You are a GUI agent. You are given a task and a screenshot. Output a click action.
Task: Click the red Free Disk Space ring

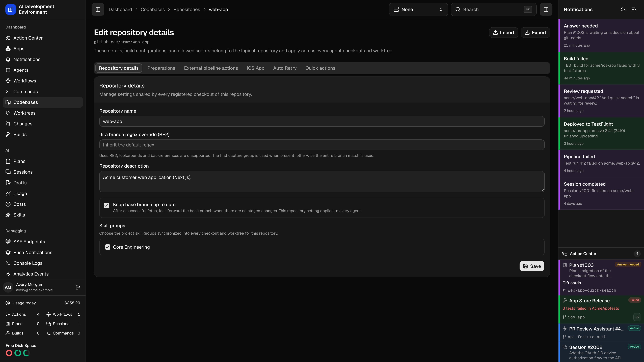point(9,353)
